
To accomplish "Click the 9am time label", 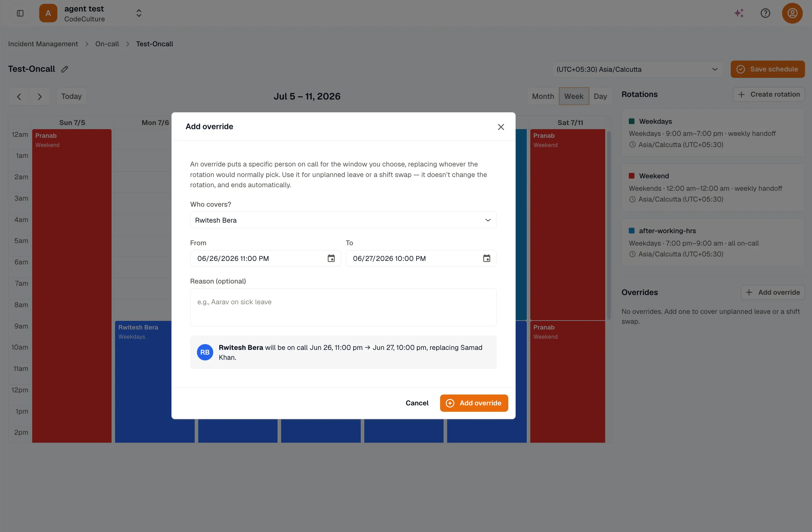I will click(x=21, y=326).
